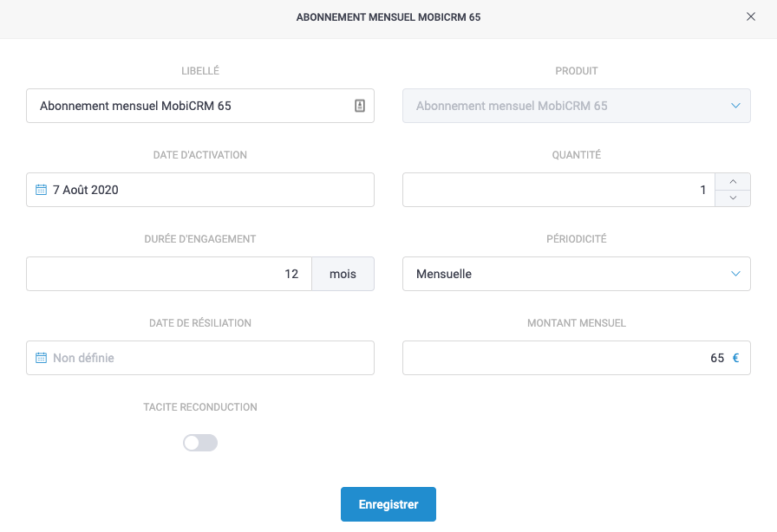Click the Date d'activation date field
Screen dimensions: 777x532
tap(208, 190)
